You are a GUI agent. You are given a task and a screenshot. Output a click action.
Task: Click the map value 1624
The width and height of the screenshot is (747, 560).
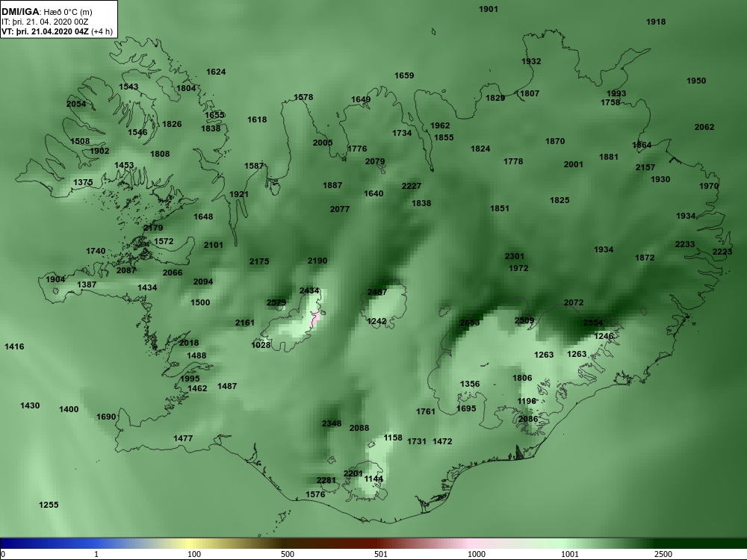216,72
